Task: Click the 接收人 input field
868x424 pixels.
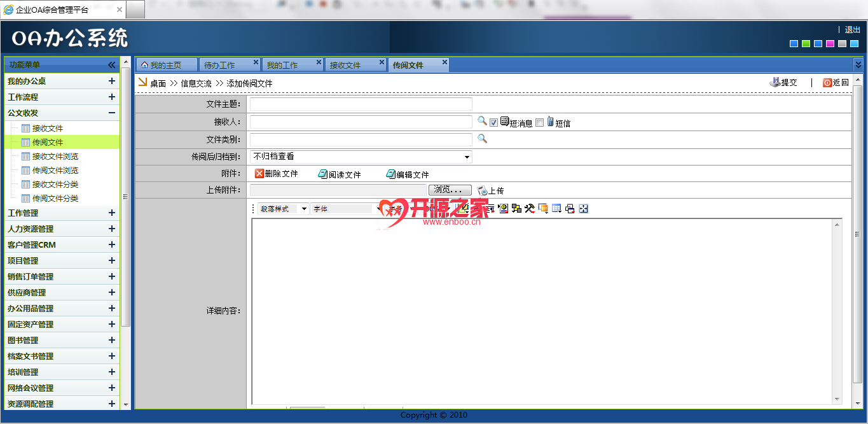Action: [x=361, y=122]
